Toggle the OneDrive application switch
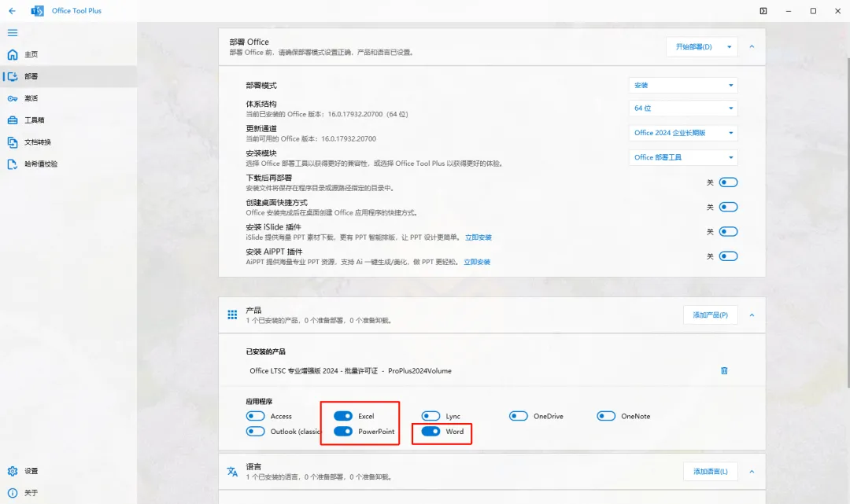Screen dimensions: 850x504 (x=519, y=416)
